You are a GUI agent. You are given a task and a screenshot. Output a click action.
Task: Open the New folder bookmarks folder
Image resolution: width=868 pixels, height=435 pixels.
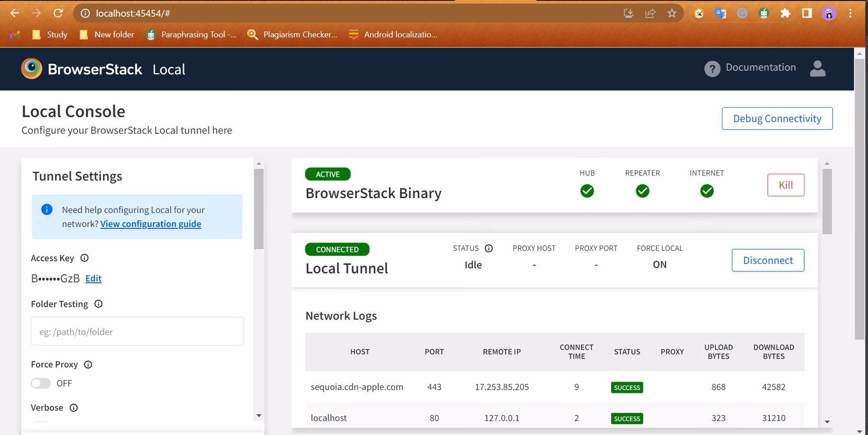(106, 34)
